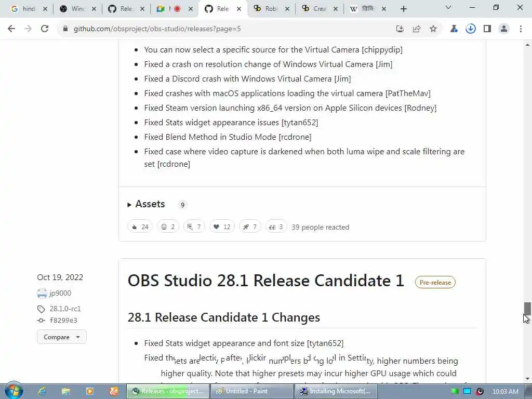Viewport: 532px width, 399px height.
Task: Open Chrome three-dot menu
Action: (x=521, y=29)
